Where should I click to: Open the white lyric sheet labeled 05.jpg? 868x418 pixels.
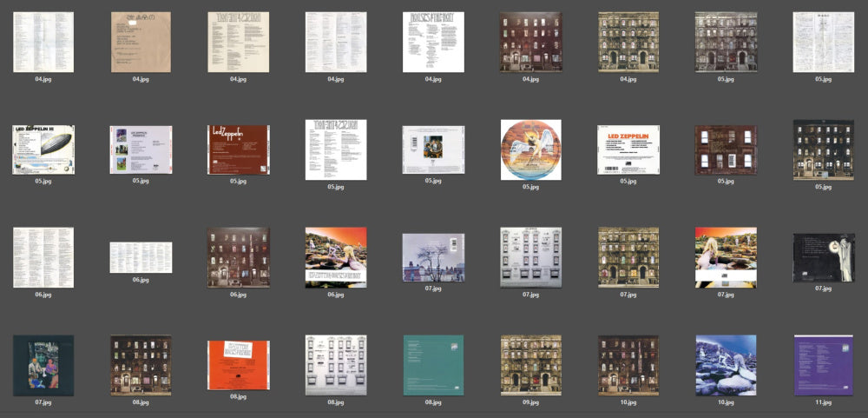coord(336,149)
